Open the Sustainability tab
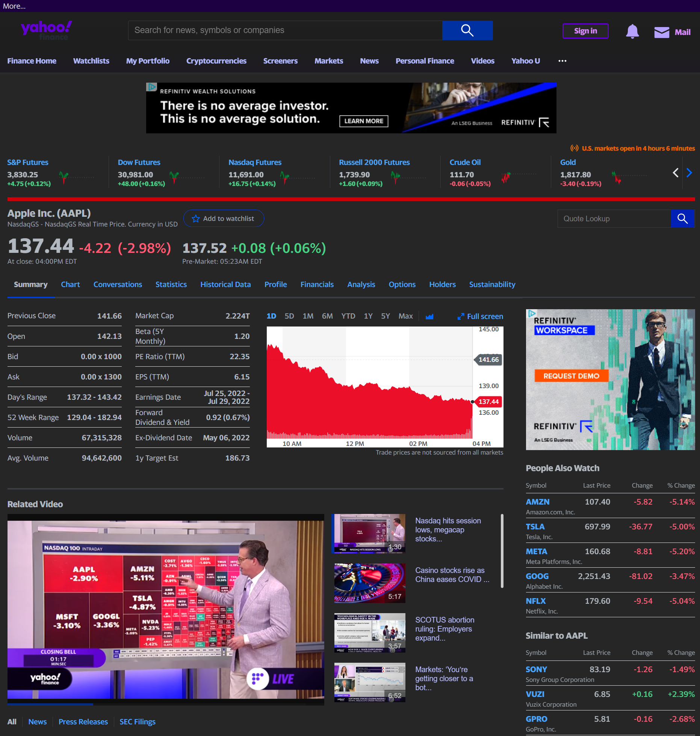The image size is (700, 736). [492, 285]
